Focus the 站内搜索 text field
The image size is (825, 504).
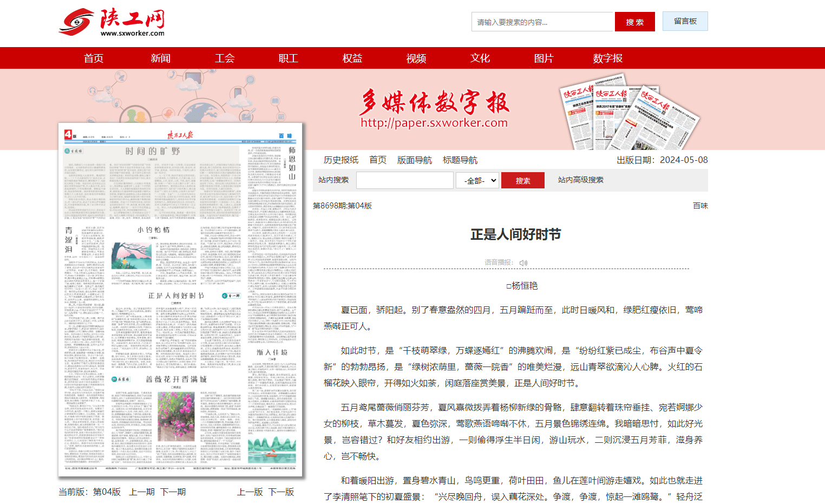coord(405,180)
